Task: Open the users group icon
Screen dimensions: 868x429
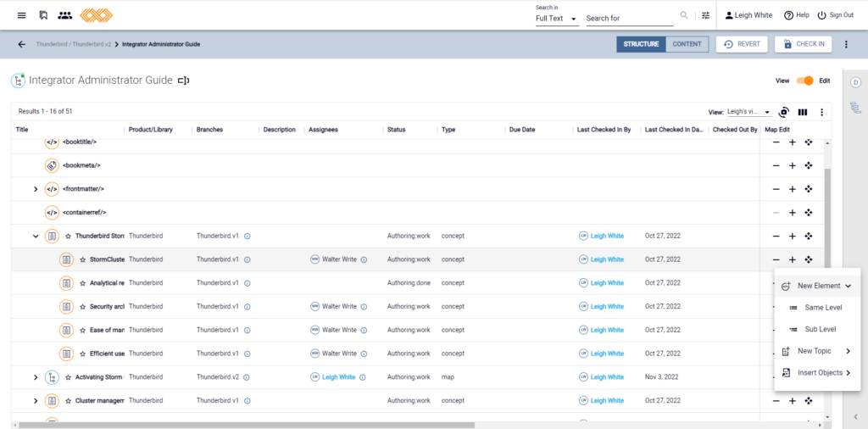Action: [x=64, y=15]
